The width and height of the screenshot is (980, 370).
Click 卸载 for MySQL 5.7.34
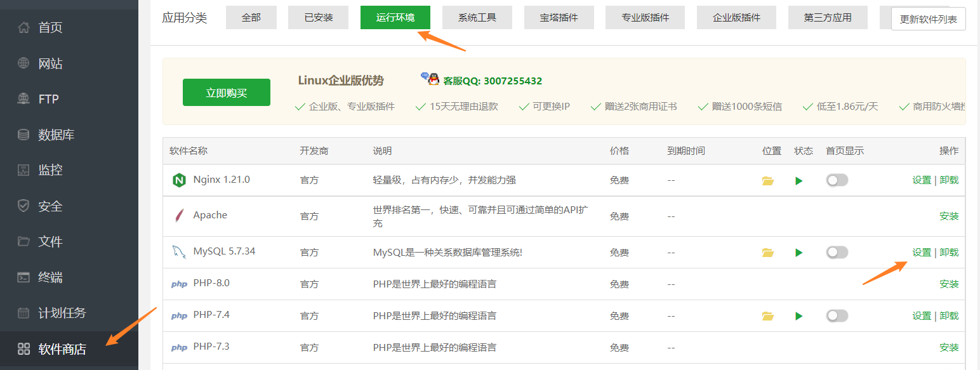(x=949, y=252)
